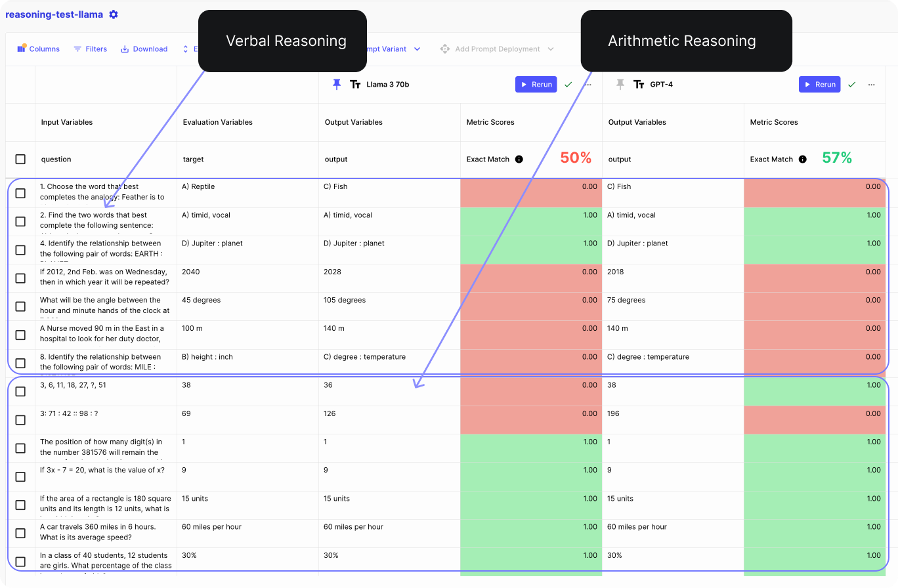Toggle the pin on Llama 3 70b column
This screenshot has width=898, height=588.
pyautogui.click(x=337, y=84)
